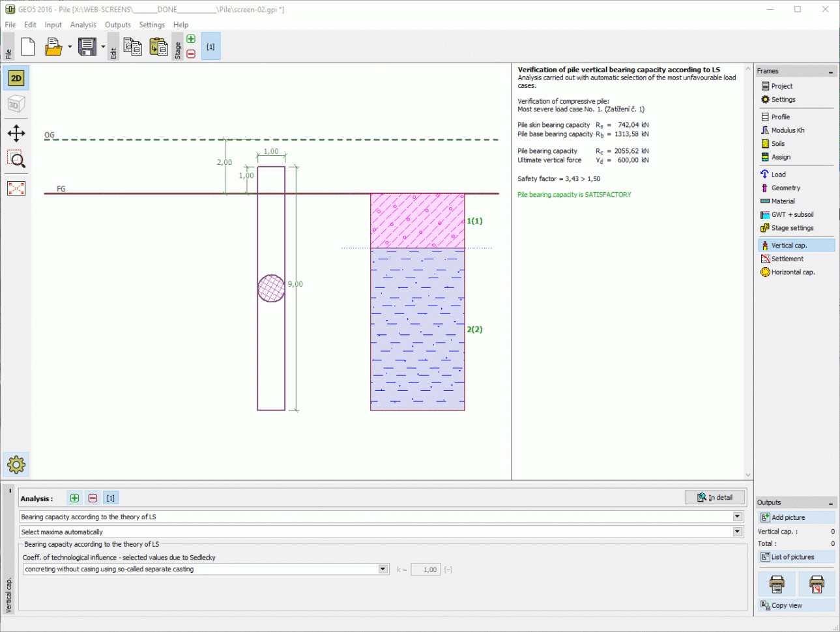840x632 pixels.
Task: Select analysis [1] in Analysis bar
Action: 110,498
